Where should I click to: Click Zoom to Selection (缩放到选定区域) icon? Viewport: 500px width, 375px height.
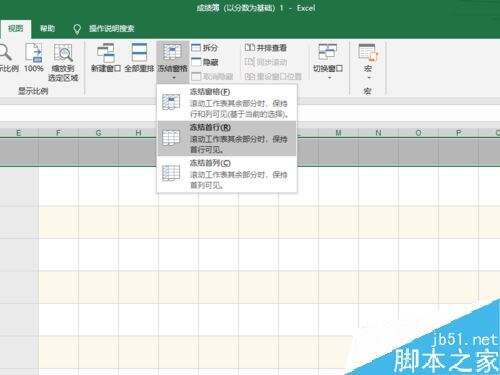[63, 53]
